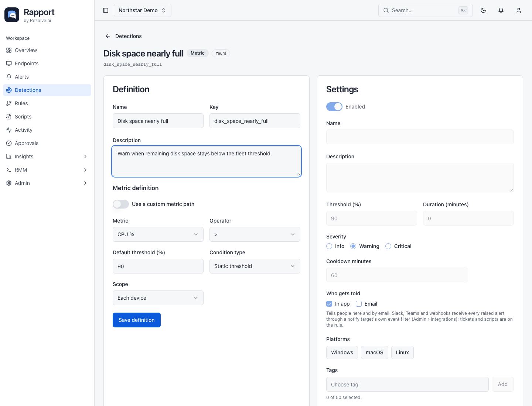Click the Alerts bell icon in sidebar
The image size is (532, 406).
pos(9,77)
